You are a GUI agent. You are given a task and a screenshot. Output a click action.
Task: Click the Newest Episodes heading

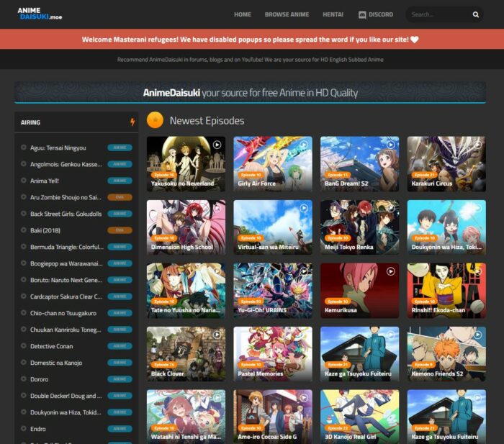click(x=207, y=120)
